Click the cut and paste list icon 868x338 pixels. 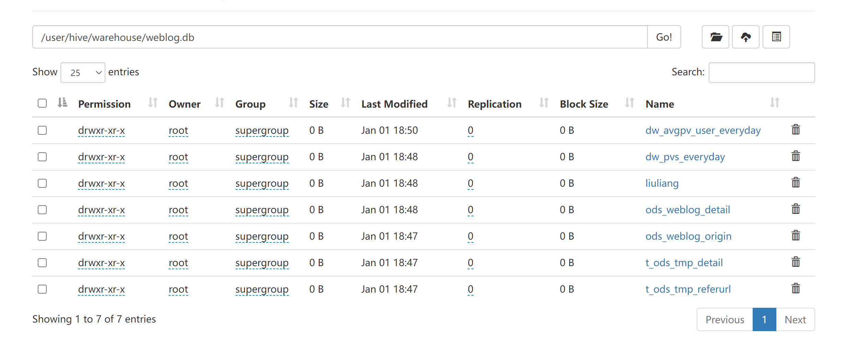coord(776,37)
